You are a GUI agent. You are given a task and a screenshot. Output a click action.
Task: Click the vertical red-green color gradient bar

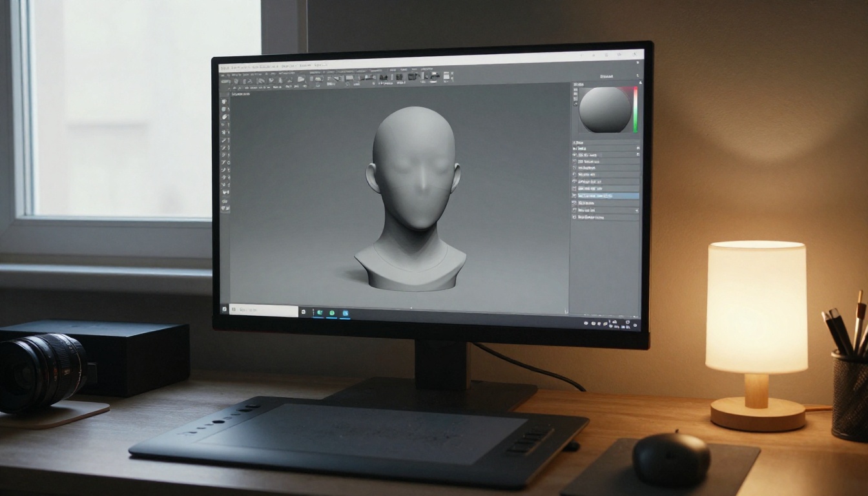(x=635, y=108)
